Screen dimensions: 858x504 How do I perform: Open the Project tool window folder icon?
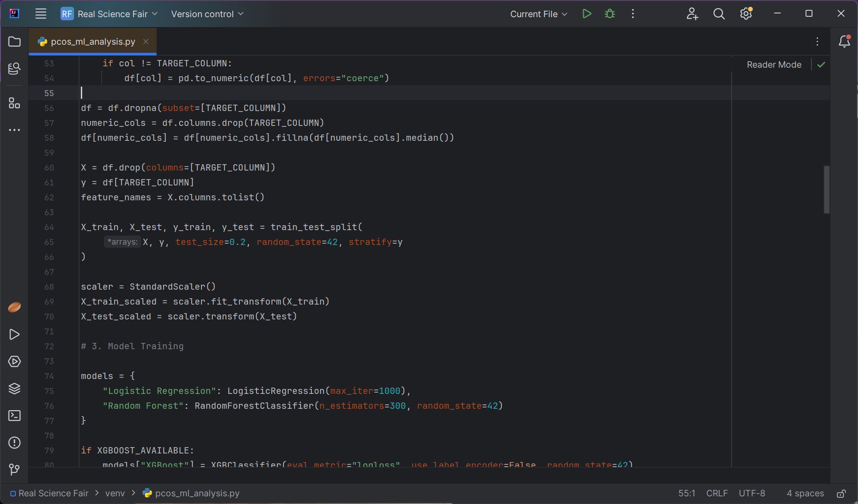click(14, 42)
